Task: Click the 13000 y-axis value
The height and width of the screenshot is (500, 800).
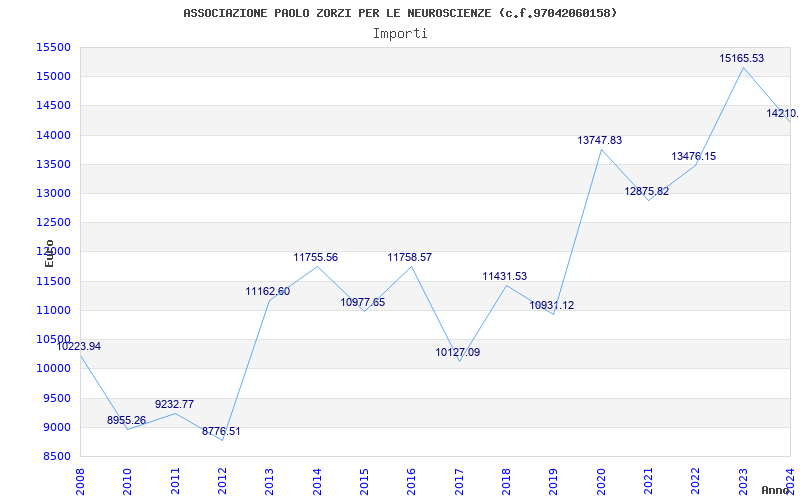Action: (53, 193)
